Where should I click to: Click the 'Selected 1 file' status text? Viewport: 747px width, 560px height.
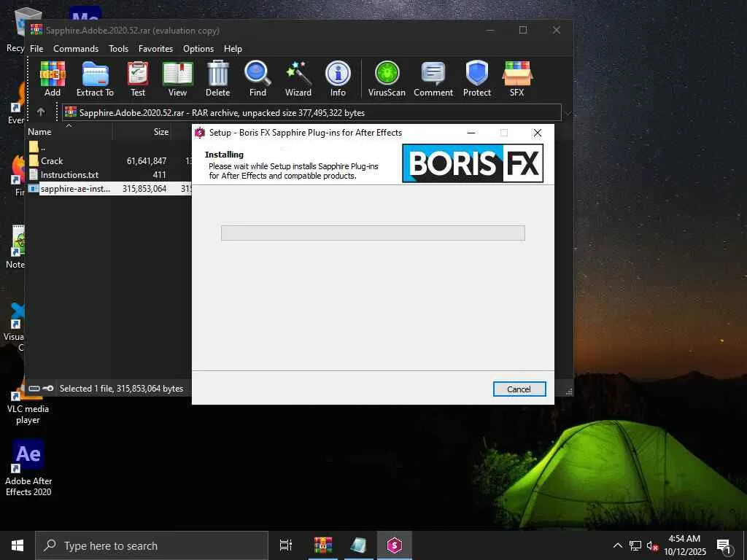122,389
